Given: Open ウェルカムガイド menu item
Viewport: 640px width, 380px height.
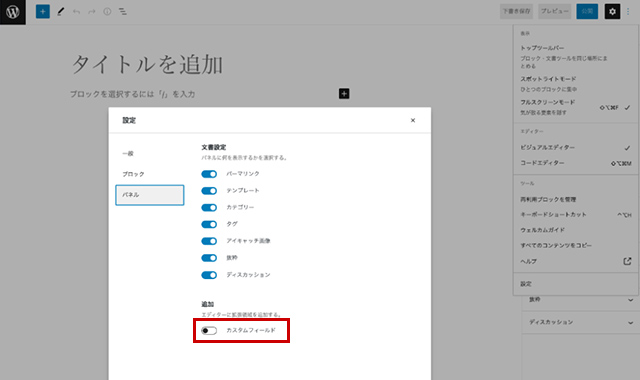Looking at the screenshot, I should pos(576,230).
